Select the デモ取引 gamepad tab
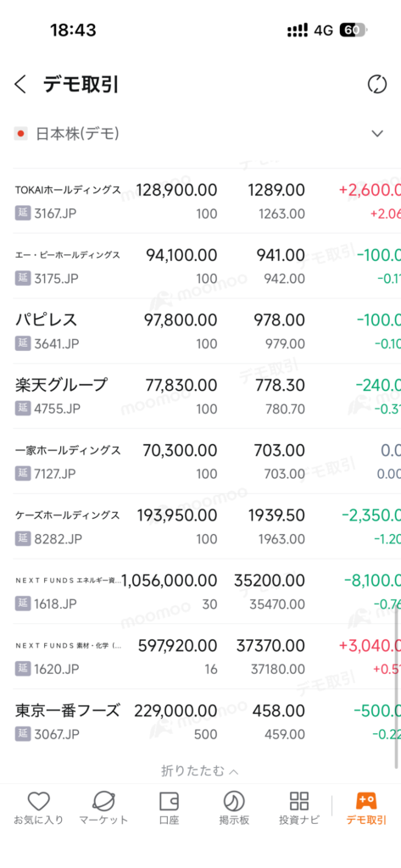This screenshot has height=868, width=401. pos(366,800)
